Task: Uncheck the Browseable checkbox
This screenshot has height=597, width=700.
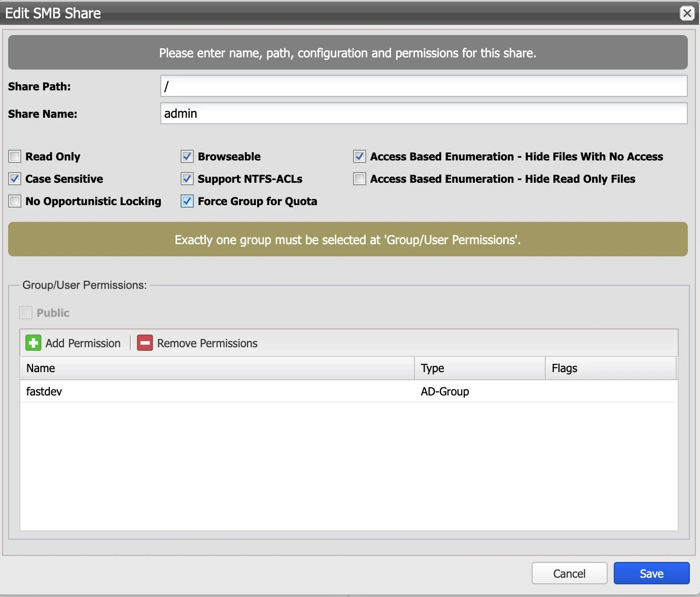Action: 187,156
